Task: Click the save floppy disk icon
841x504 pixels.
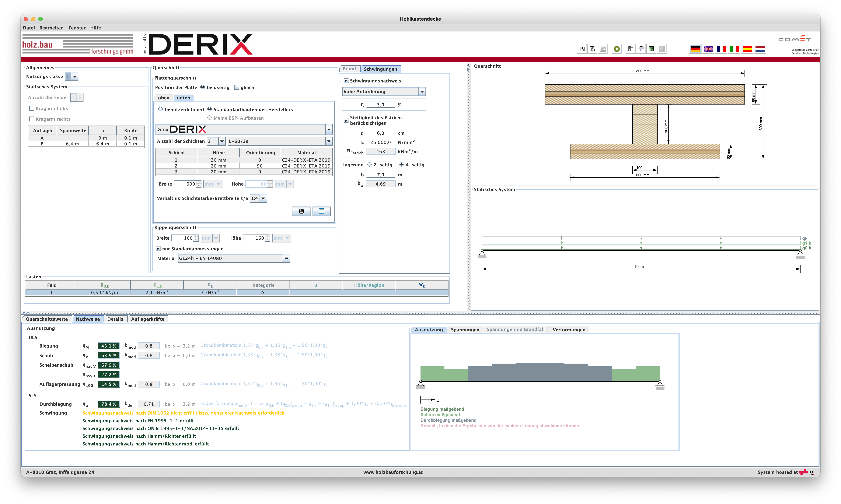Action: tap(582, 49)
